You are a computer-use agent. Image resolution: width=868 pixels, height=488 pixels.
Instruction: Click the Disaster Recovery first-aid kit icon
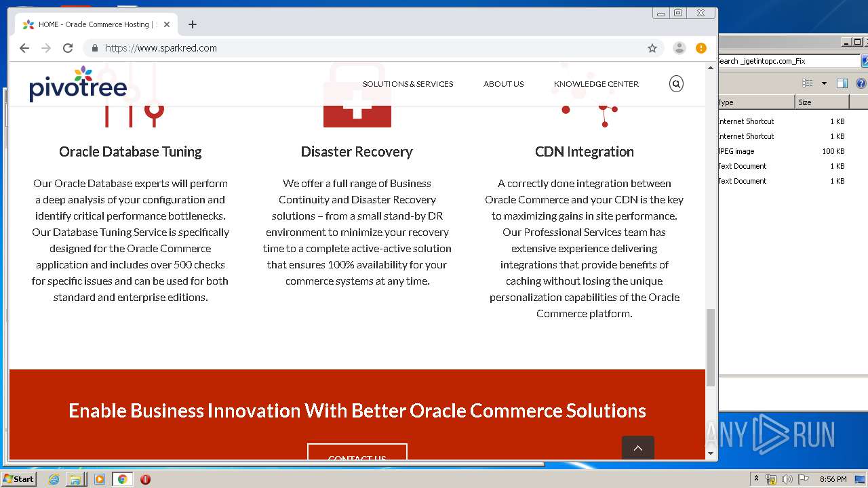pyautogui.click(x=357, y=95)
